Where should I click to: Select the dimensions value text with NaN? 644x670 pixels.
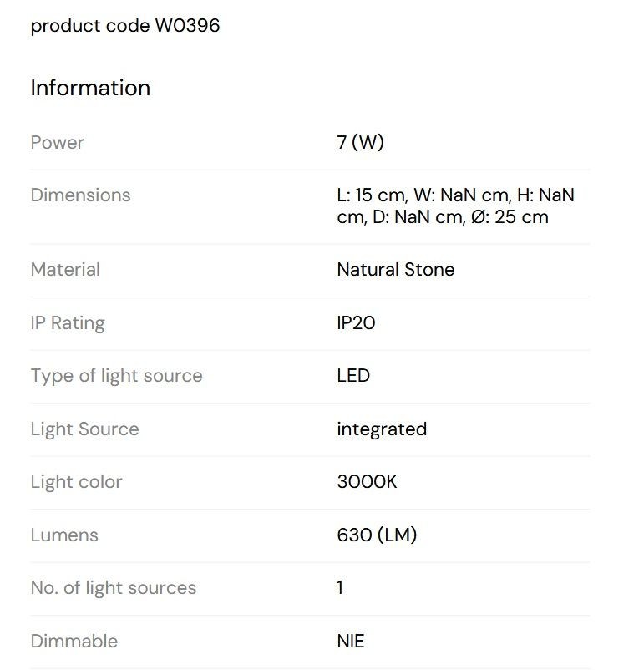(455, 206)
